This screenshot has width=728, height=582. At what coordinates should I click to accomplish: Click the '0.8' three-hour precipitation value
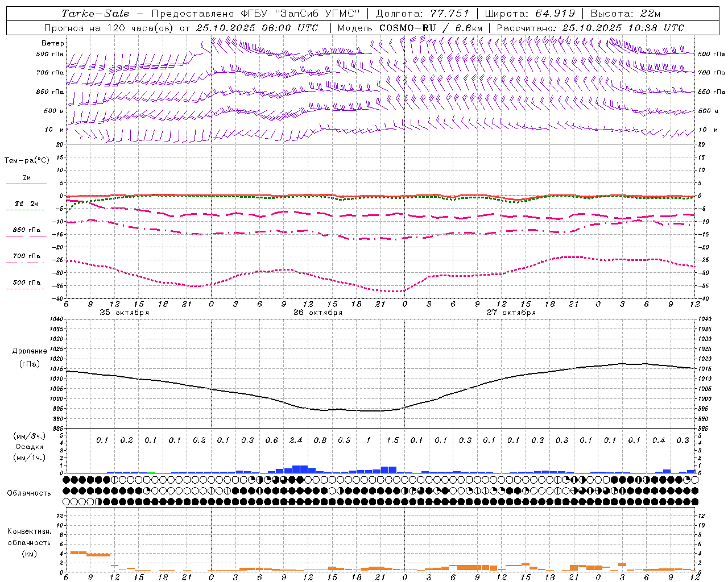[x=320, y=440]
